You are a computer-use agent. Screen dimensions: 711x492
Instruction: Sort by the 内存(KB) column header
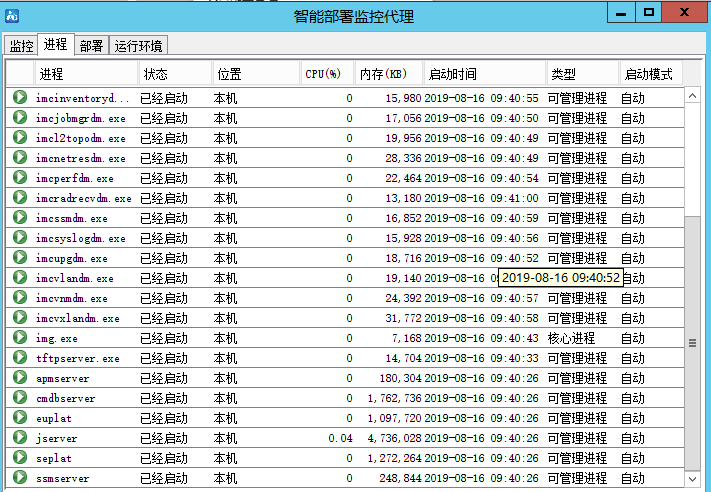click(x=389, y=74)
